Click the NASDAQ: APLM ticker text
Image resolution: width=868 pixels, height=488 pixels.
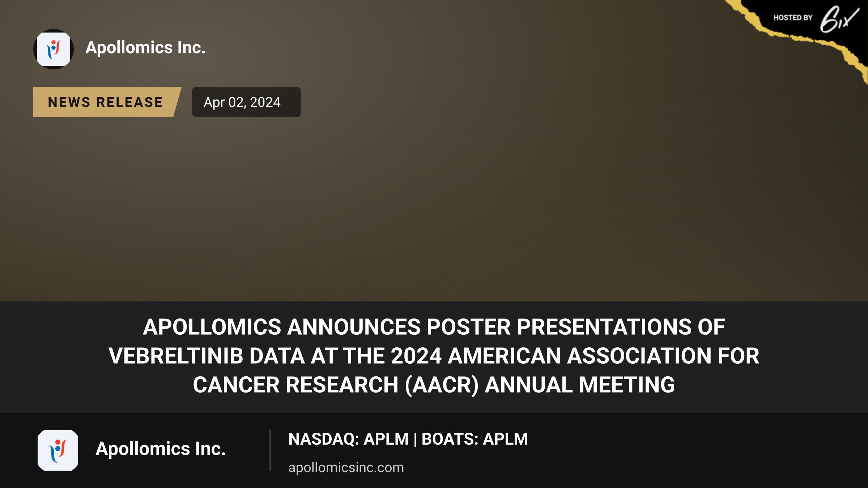pyautogui.click(x=348, y=439)
